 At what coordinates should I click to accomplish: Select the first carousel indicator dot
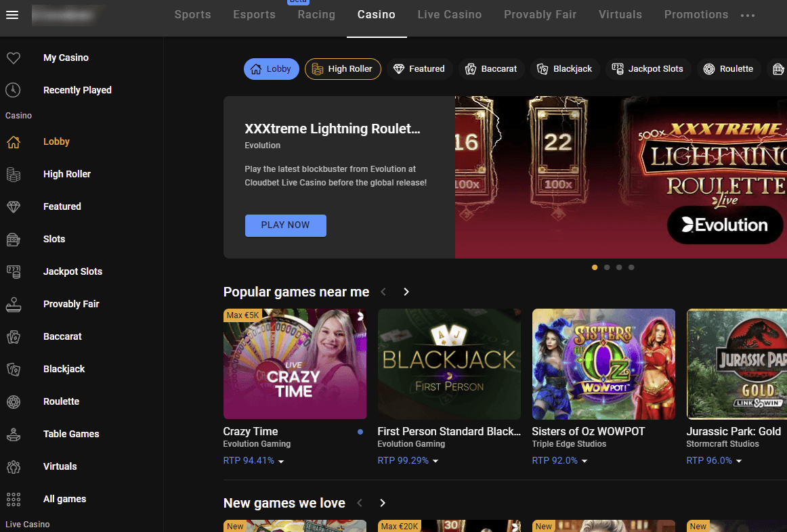pos(595,267)
